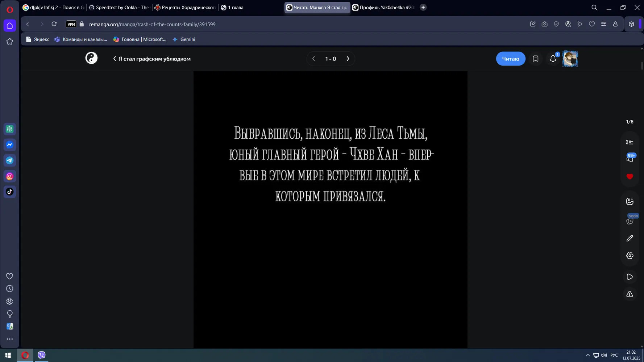Screen dimensions: 644x362
Task: Open sidebar three dots more menu
Action: 10,339
